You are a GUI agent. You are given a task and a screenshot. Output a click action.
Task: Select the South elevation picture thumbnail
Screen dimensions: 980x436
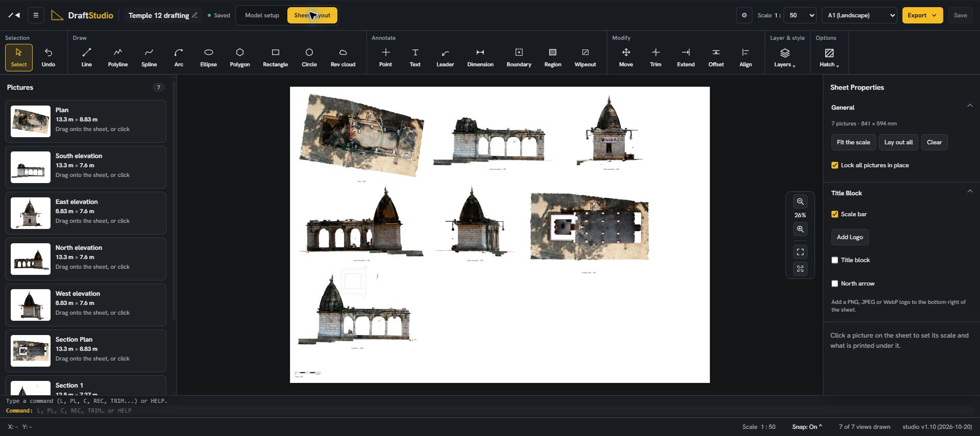[x=31, y=167]
